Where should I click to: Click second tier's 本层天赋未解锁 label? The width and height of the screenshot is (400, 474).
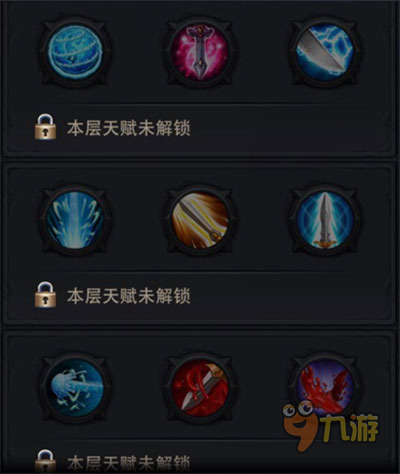[129, 296]
